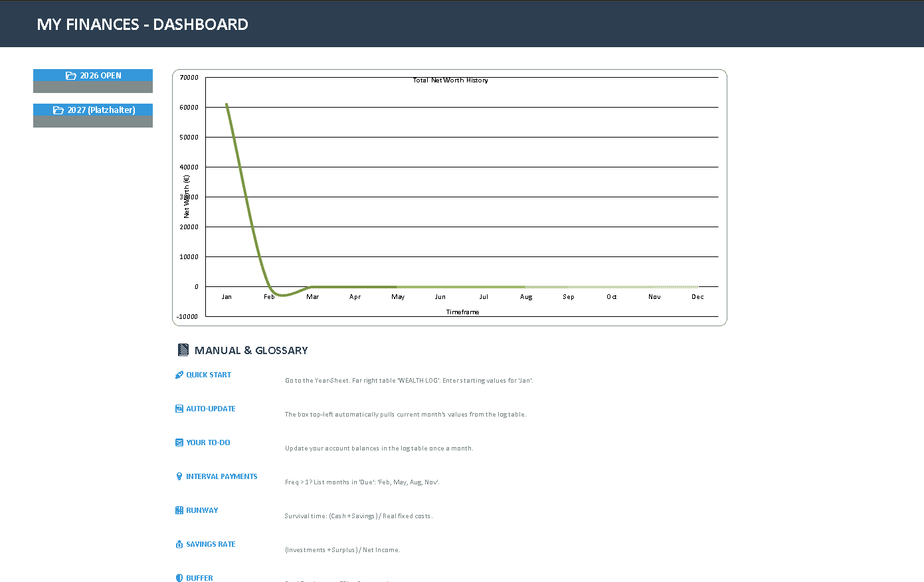The height and width of the screenshot is (582, 924).
Task: Click the Timeframe axis title
Action: pos(462,312)
